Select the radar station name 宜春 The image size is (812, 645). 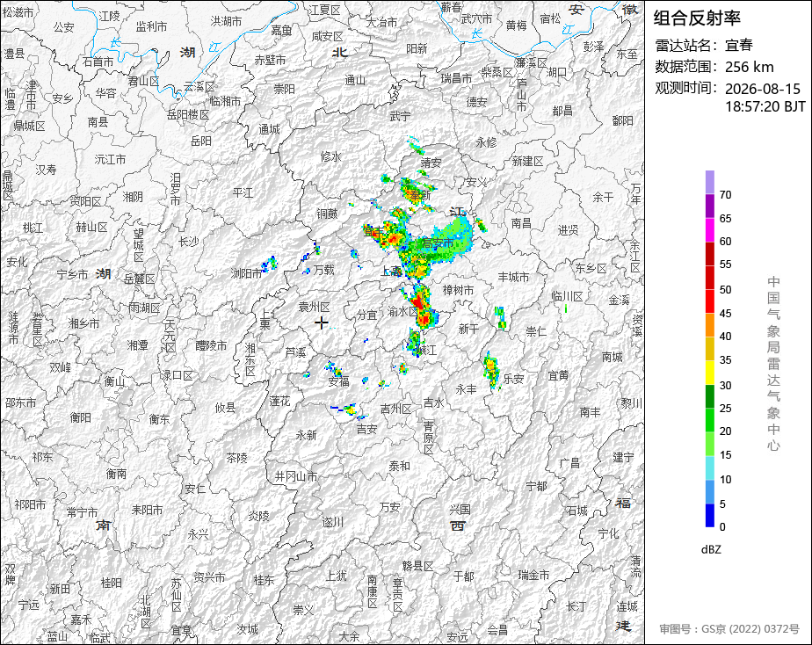coord(738,45)
